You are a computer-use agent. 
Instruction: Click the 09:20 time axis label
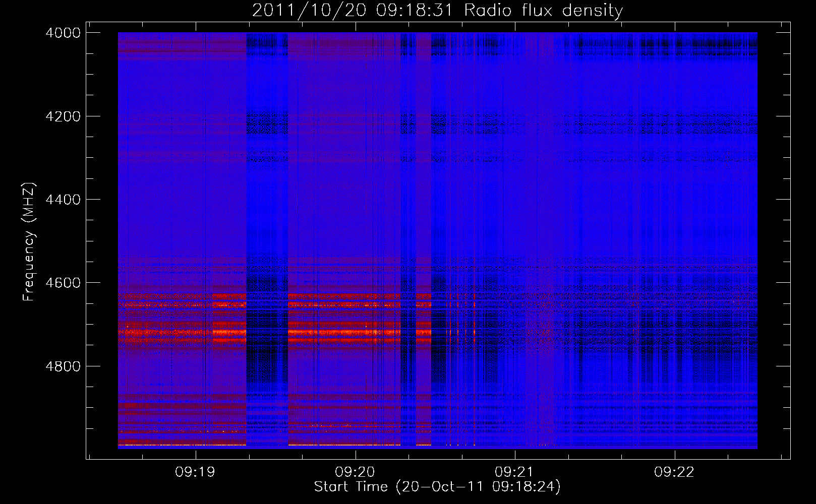(x=355, y=472)
